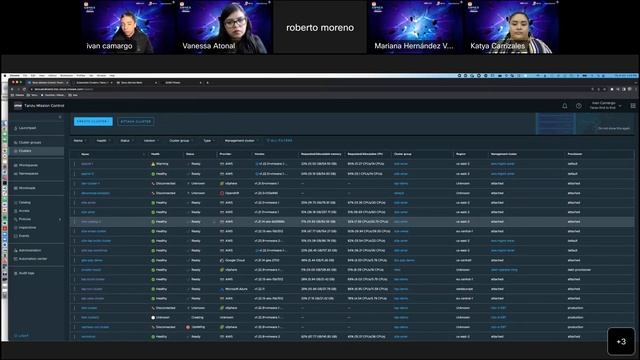Click the Warning health triangle icon
The height and width of the screenshot is (360, 640).
point(153,164)
